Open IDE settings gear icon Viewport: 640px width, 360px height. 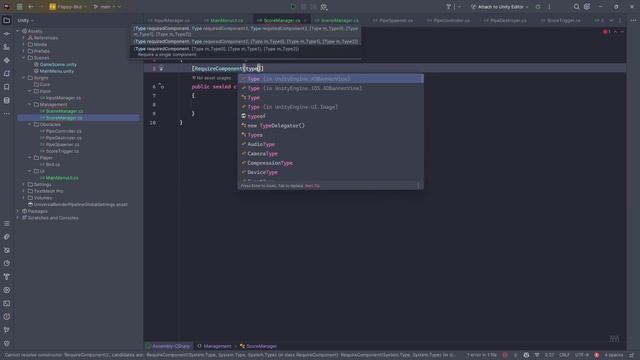(587, 7)
